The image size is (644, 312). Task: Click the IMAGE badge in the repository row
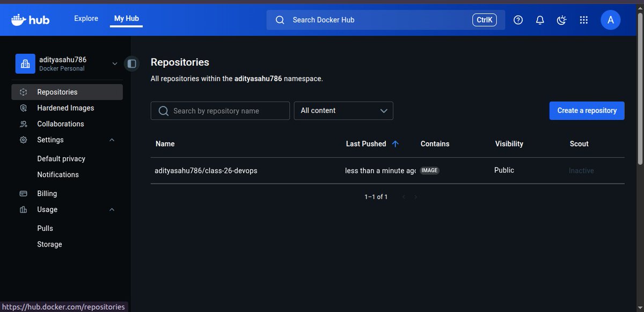click(x=429, y=170)
